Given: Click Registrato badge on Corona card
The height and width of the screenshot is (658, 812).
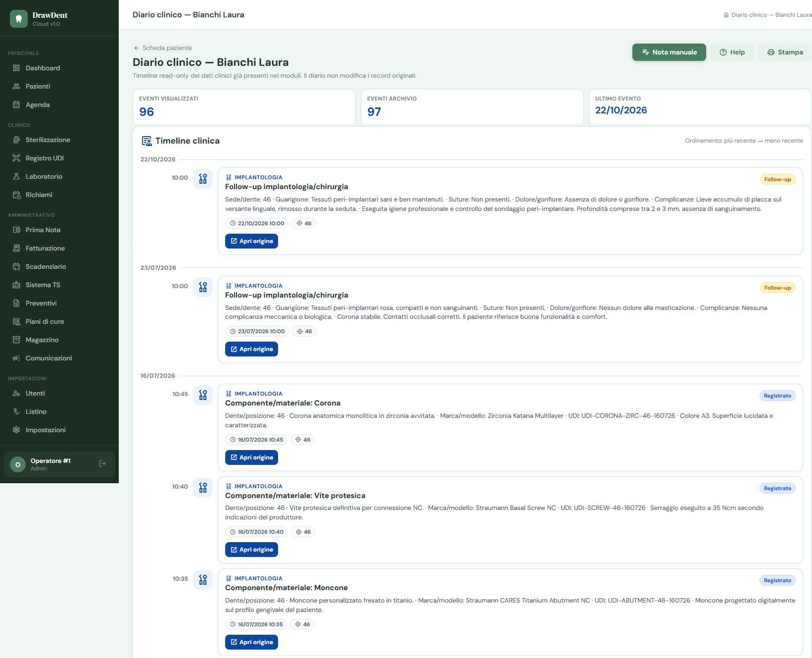Looking at the screenshot, I should coord(777,396).
